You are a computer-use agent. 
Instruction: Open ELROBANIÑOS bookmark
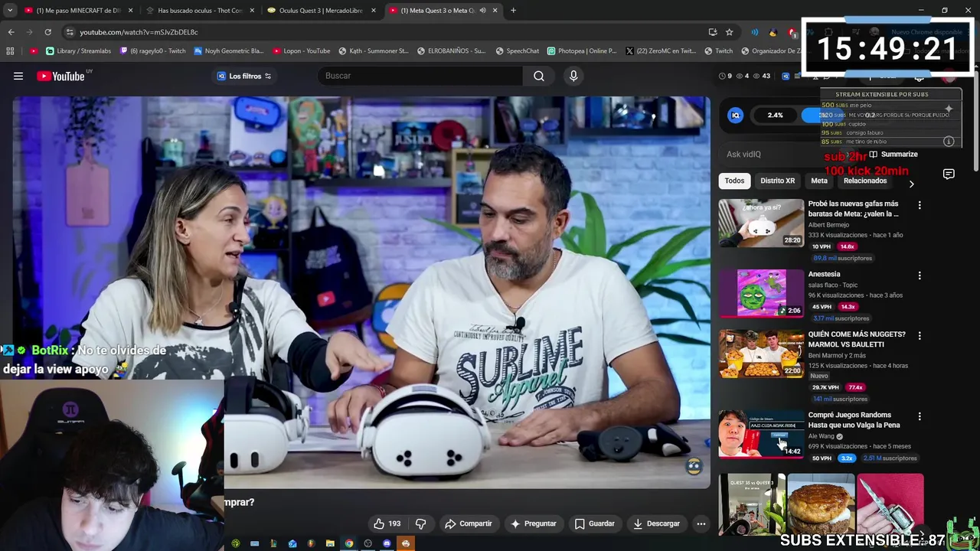(x=452, y=51)
